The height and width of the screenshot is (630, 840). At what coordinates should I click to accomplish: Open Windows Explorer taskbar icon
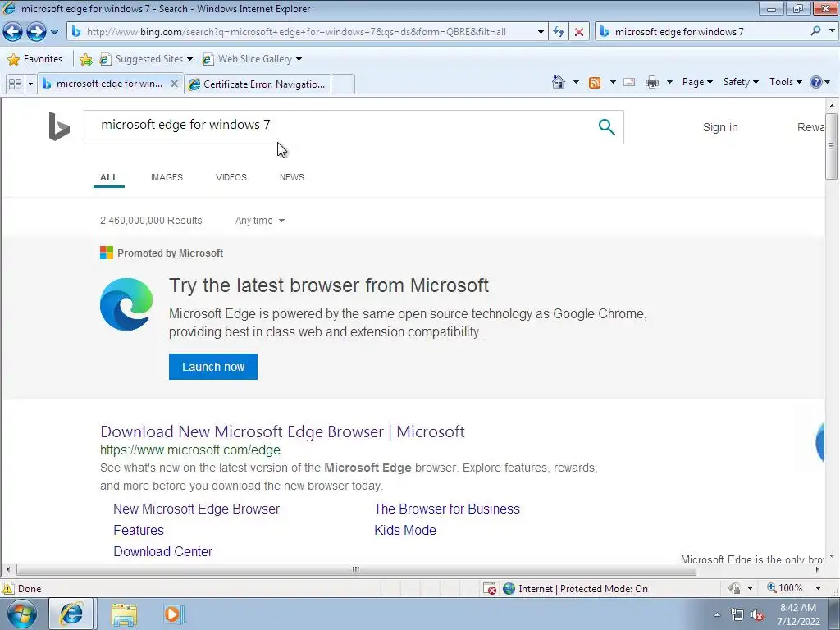pyautogui.click(x=124, y=614)
